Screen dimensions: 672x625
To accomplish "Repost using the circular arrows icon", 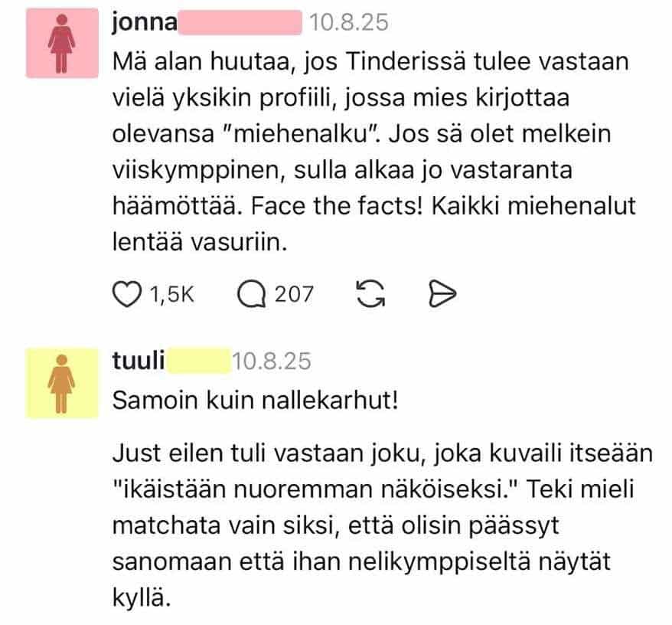I will (371, 293).
